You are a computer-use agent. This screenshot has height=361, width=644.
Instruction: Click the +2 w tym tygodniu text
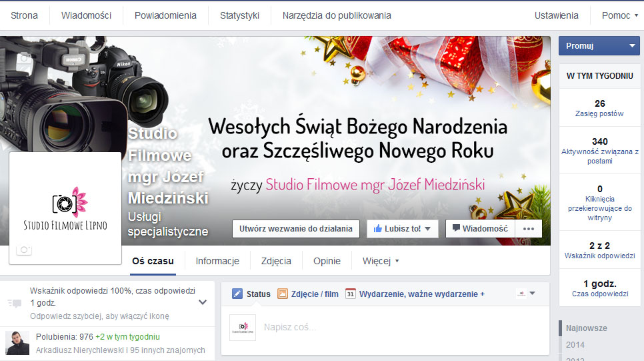tap(128, 337)
